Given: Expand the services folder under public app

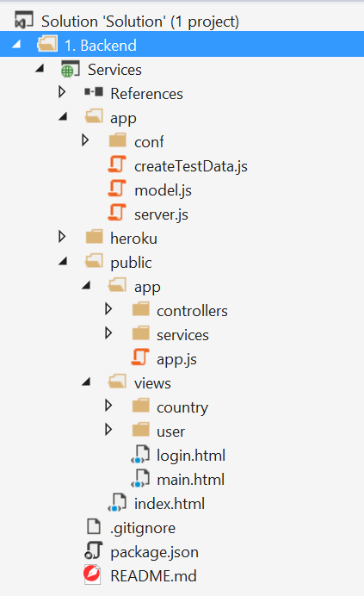Looking at the screenshot, I should pyautogui.click(x=108, y=333).
